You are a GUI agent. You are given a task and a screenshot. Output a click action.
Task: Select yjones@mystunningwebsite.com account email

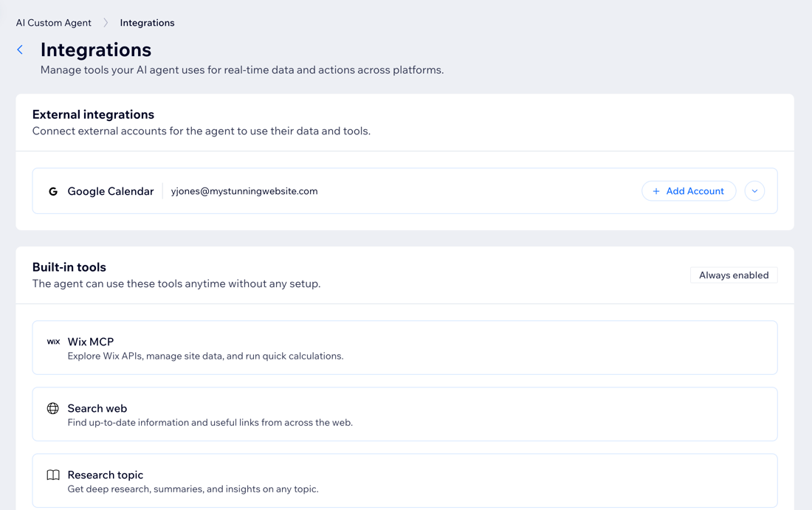[244, 191]
